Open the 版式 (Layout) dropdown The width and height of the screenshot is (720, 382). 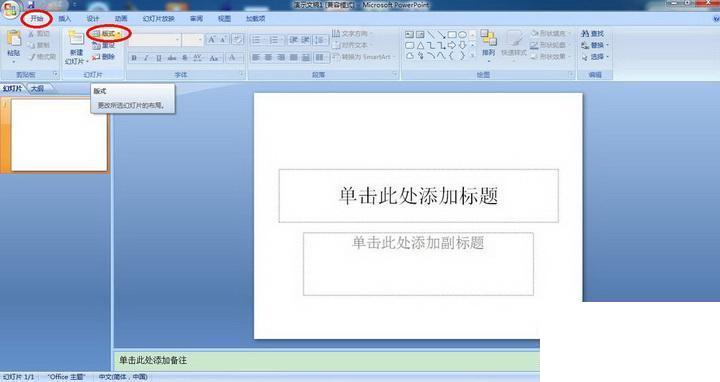point(108,34)
